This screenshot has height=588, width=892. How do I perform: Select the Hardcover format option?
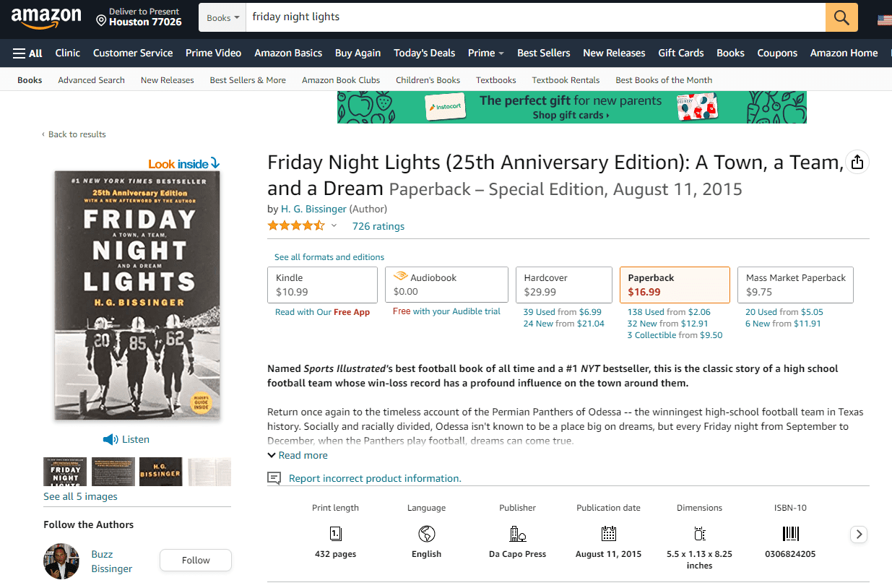click(562, 285)
